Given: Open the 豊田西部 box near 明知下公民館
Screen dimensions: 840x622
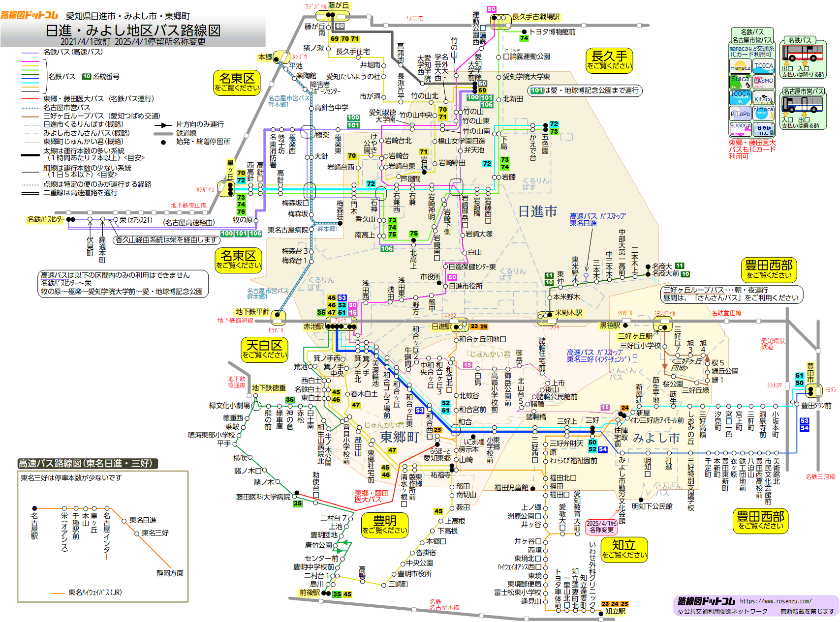Looking at the screenshot, I should coord(760,521).
